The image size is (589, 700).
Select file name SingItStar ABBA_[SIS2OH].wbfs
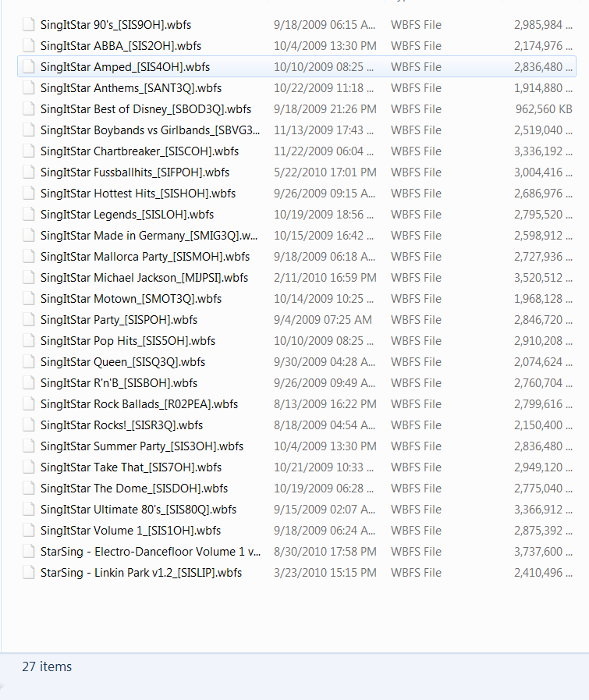coord(121,46)
